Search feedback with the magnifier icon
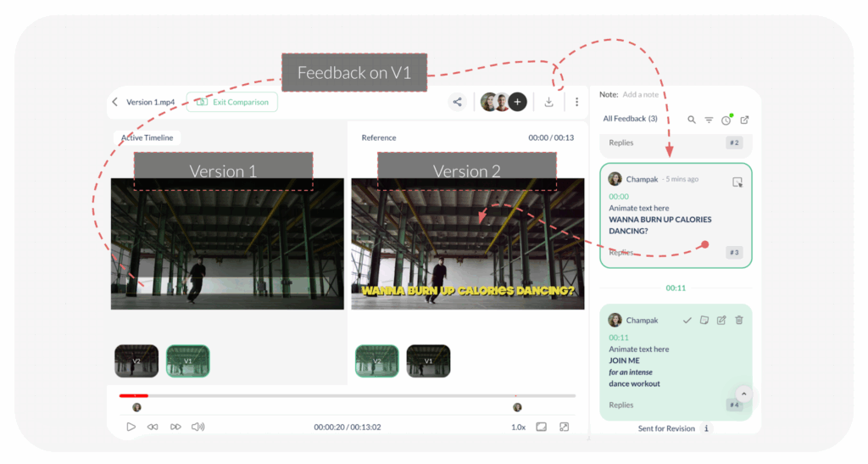This screenshot has width=868, height=464. pyautogui.click(x=692, y=120)
